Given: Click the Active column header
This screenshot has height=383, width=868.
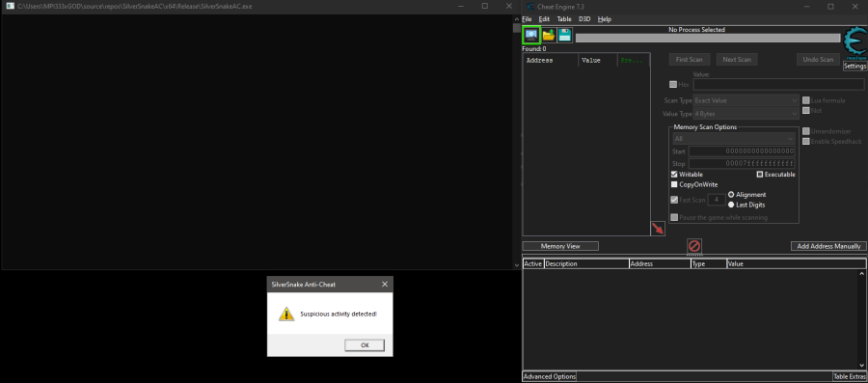Looking at the screenshot, I should pyautogui.click(x=533, y=264).
